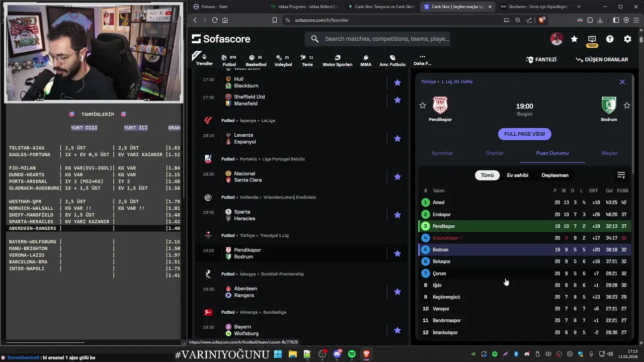Unfavorite the Pendikspor vs Bodrum match
Screen dimensions: 644x362
tap(397, 253)
